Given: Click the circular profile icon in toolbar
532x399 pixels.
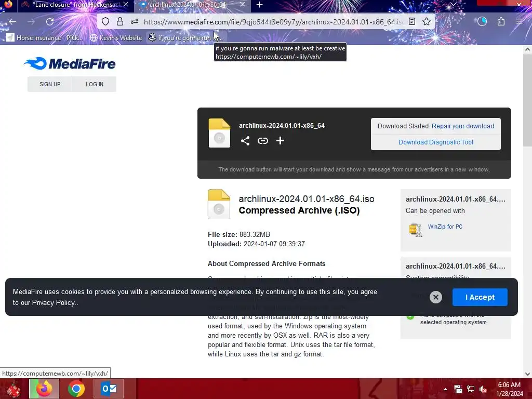Looking at the screenshot, I should pos(482,22).
